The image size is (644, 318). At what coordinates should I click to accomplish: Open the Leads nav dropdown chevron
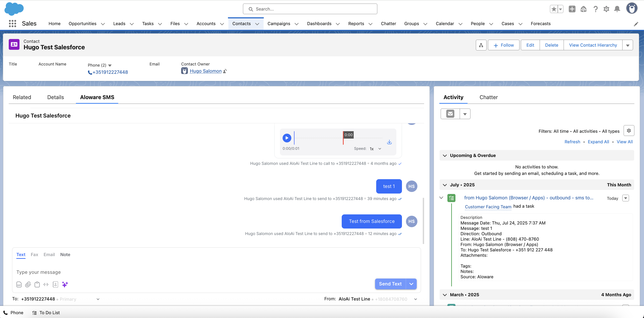coord(132,24)
